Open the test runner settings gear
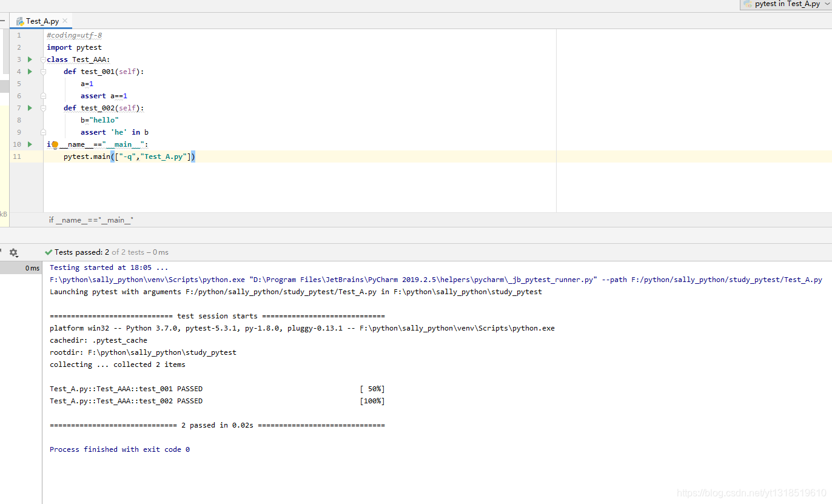 [13, 252]
